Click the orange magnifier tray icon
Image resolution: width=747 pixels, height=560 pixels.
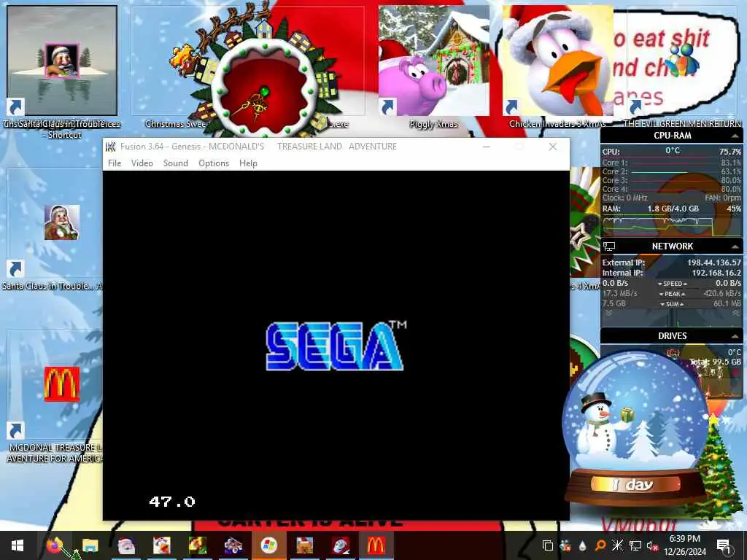pos(600,545)
